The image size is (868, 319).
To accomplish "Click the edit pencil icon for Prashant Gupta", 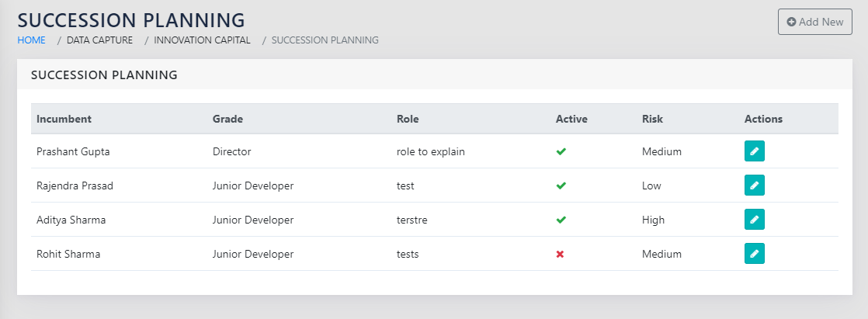I will point(754,151).
